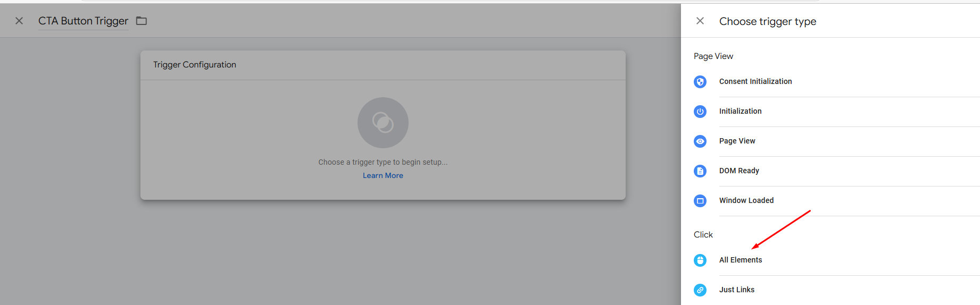Click the Consent Initialization shield icon

[x=700, y=82]
